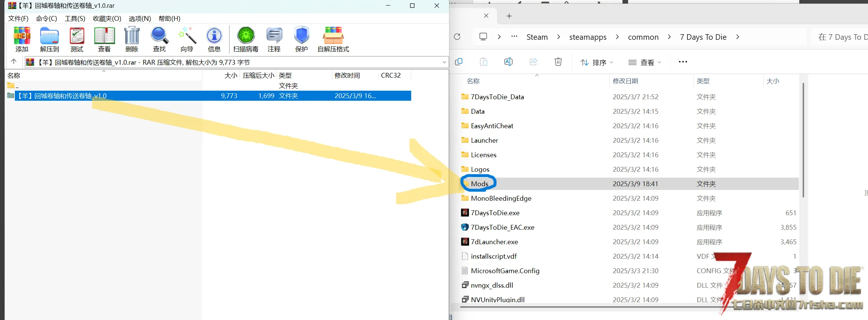868x320 pixels.
Task: Click the Explorer delete trash icon
Action: click(x=558, y=62)
